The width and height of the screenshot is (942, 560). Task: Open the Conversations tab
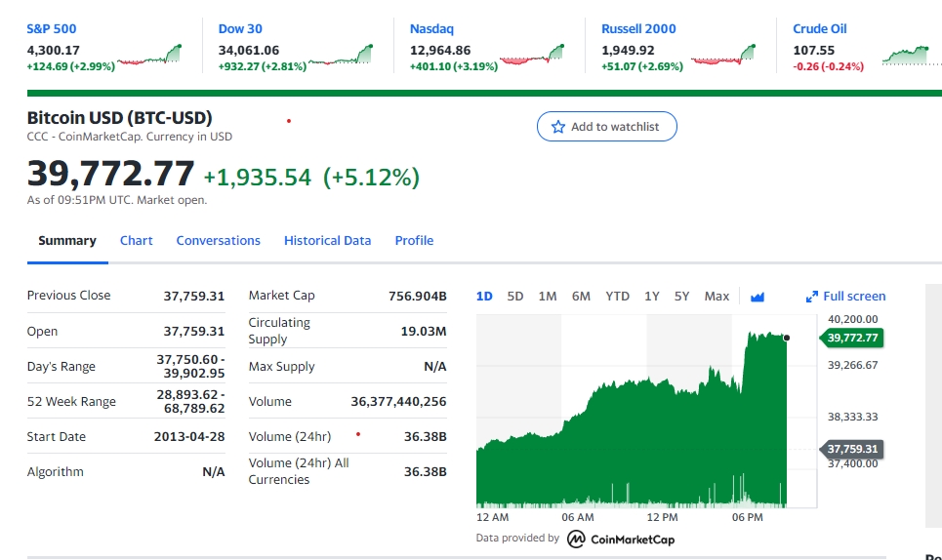click(x=218, y=241)
